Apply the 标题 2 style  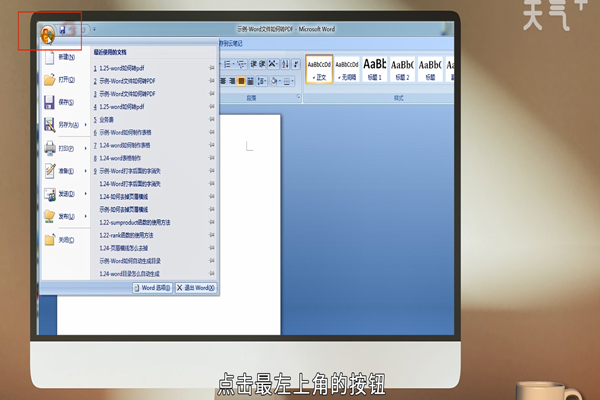click(402, 69)
